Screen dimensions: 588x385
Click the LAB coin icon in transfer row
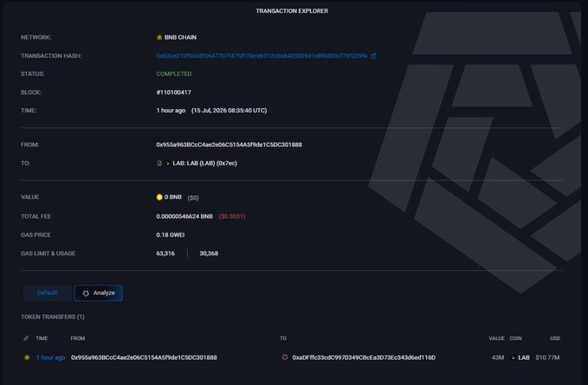point(513,357)
